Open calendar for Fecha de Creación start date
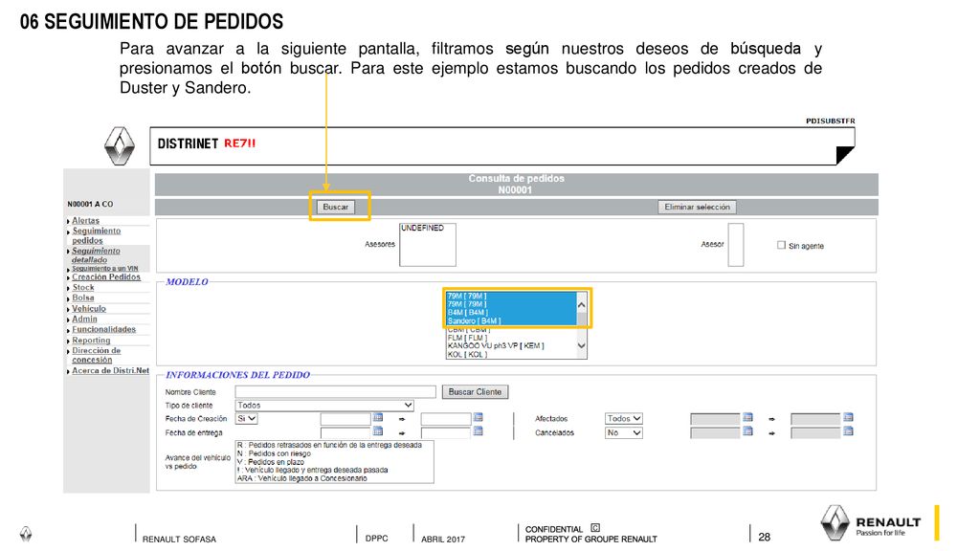 (x=378, y=417)
